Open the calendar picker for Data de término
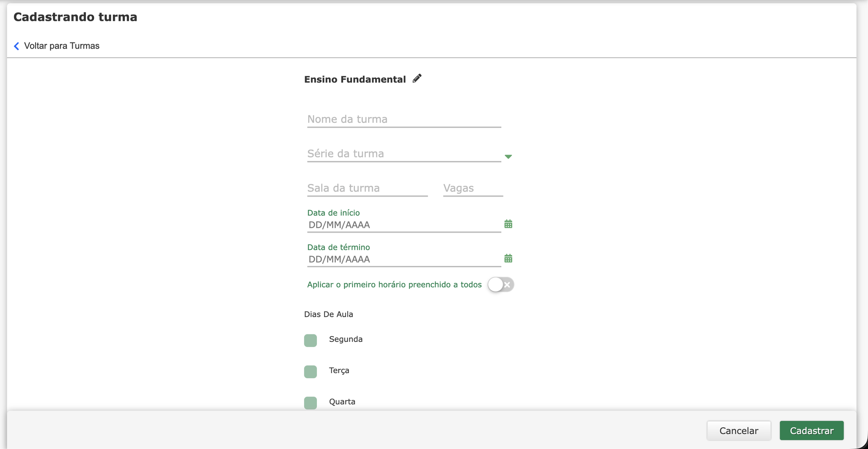The height and width of the screenshot is (449, 868). [x=508, y=259]
